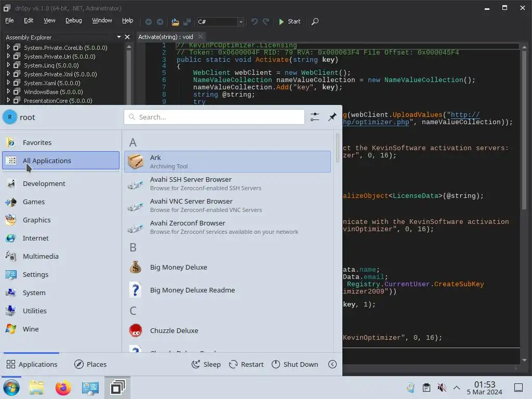Launch Avahi VNC Server Browser
Screen dimensions: 532x399
[228, 205]
